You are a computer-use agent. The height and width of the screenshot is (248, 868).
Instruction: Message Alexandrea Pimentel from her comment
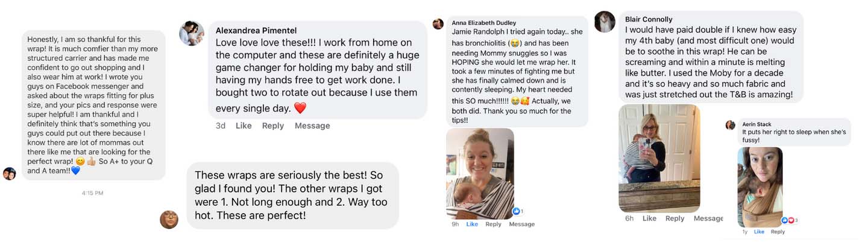point(312,126)
